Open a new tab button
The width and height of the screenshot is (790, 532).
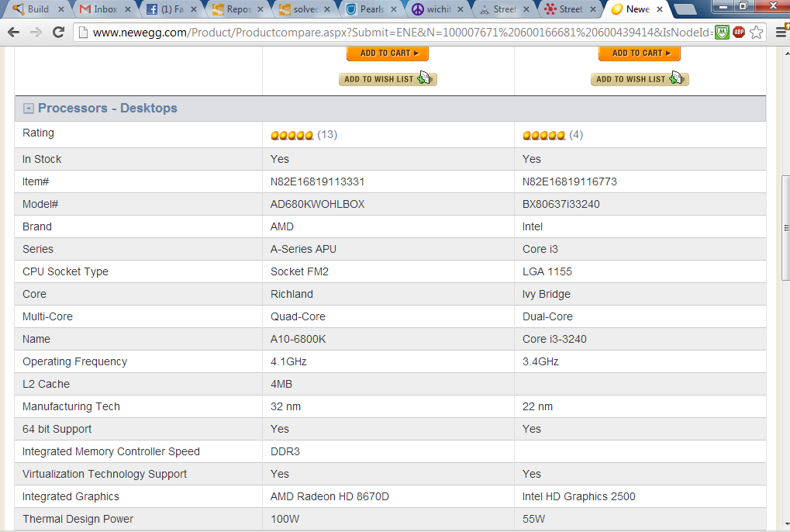tap(685, 9)
